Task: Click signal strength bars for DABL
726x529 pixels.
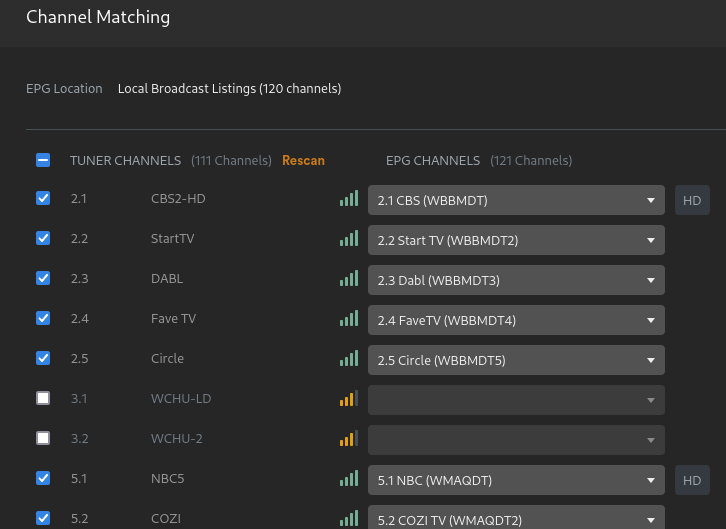Action: click(348, 280)
